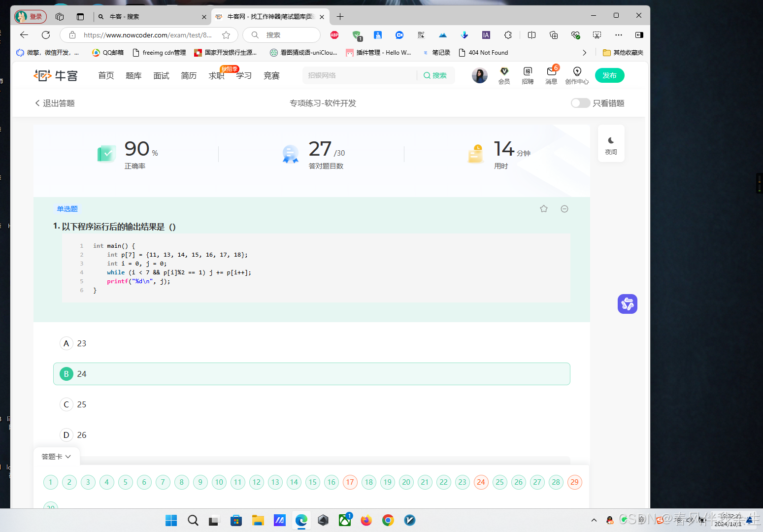
Task: Collapse the 答题卡 answer card
Action: coord(56,457)
